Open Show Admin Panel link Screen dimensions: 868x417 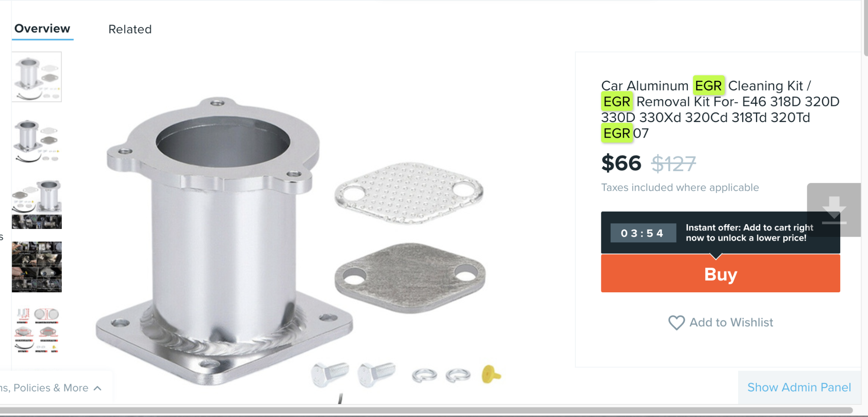[799, 387]
